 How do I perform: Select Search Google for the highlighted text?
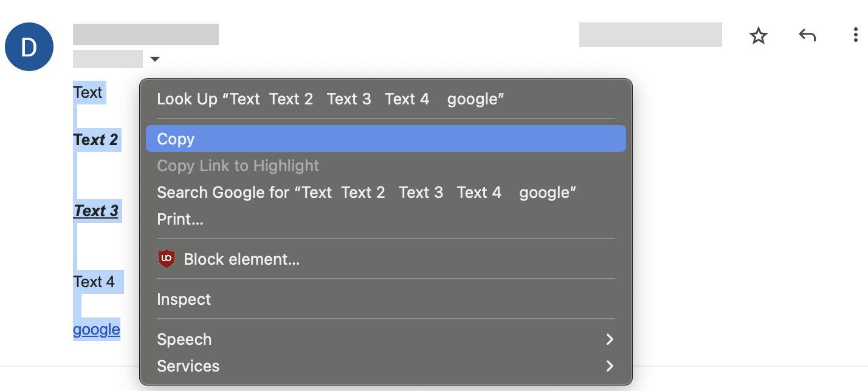coord(244,192)
